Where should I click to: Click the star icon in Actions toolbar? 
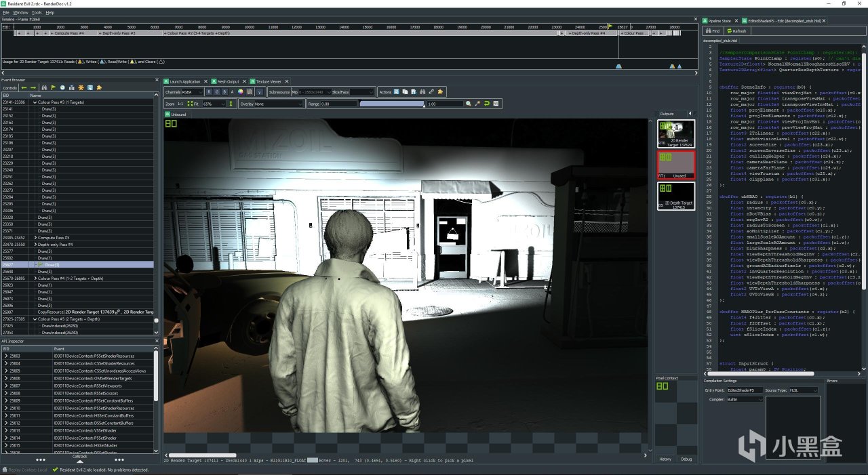pos(440,91)
